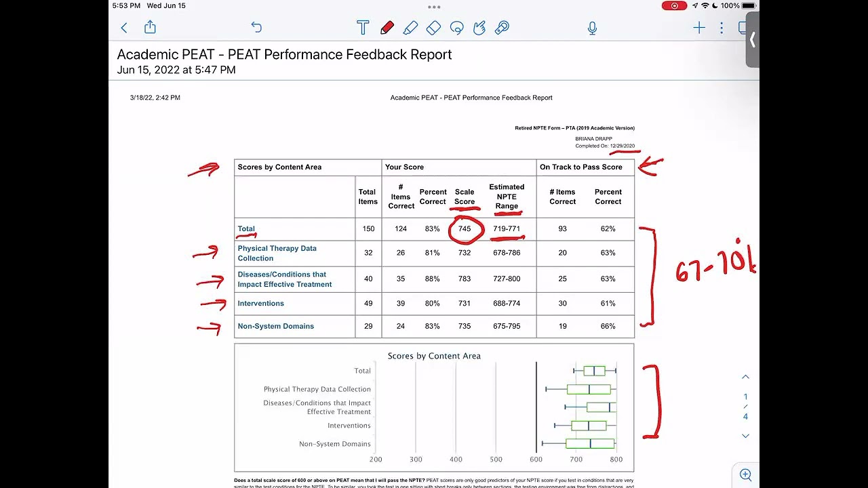Image resolution: width=868 pixels, height=488 pixels.
Task: Go to next page with down chevron
Action: click(x=745, y=436)
